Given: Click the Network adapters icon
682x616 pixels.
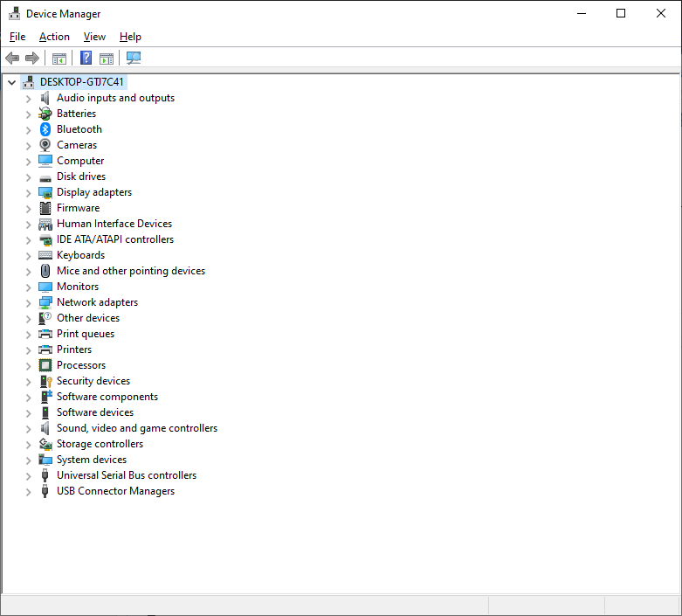Looking at the screenshot, I should coord(45,302).
